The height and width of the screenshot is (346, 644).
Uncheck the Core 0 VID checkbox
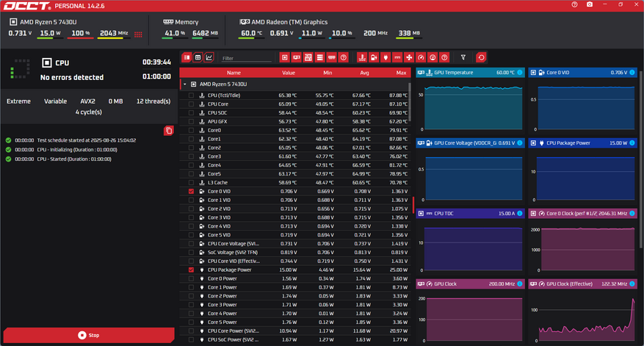pos(191,192)
